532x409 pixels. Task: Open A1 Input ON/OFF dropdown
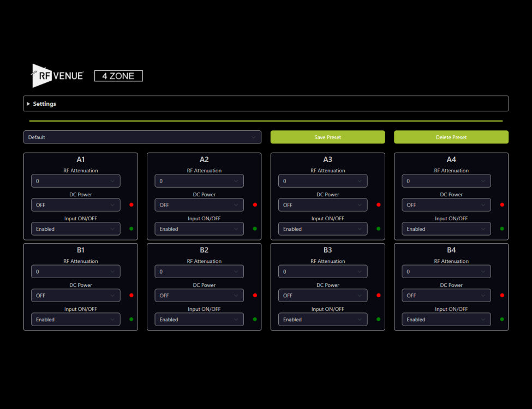point(76,229)
